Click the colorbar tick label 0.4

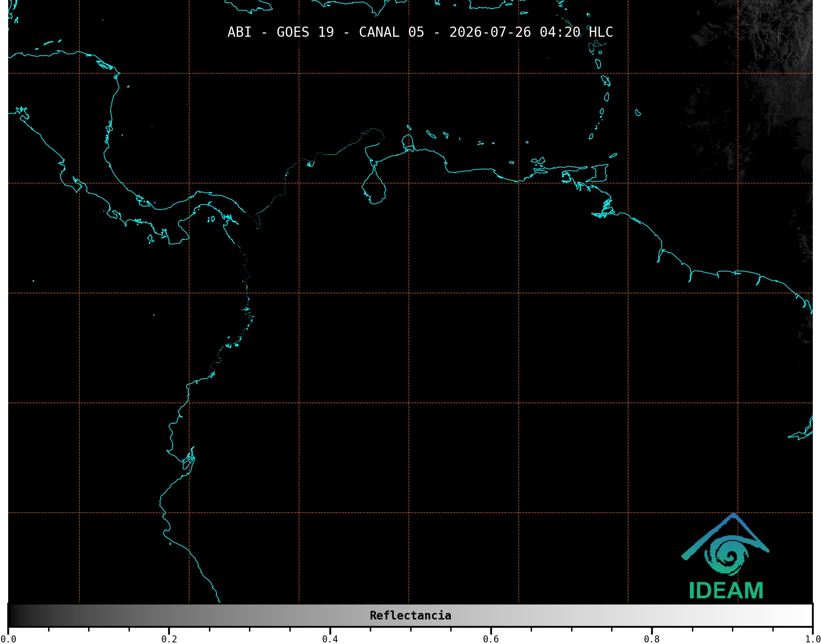tap(330, 639)
